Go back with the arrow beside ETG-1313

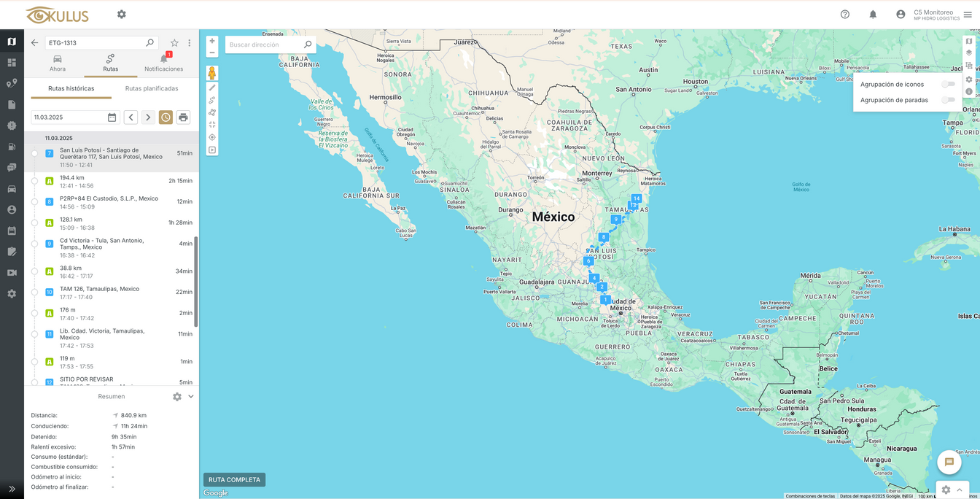click(34, 43)
